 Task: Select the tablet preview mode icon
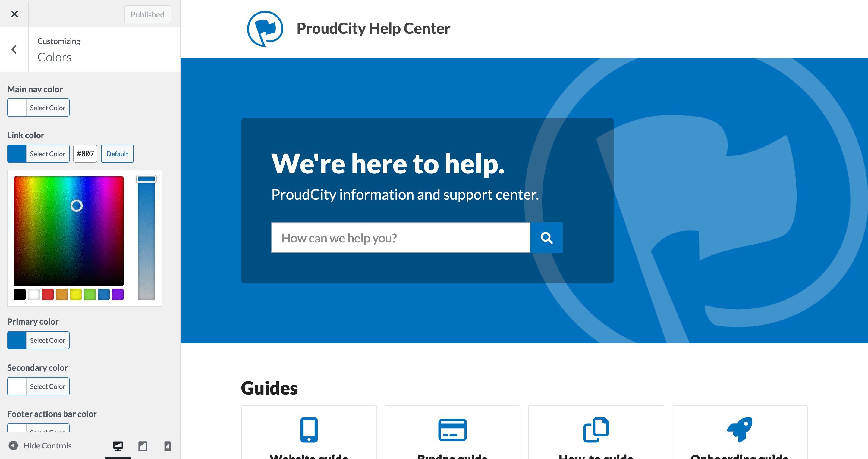click(x=142, y=445)
